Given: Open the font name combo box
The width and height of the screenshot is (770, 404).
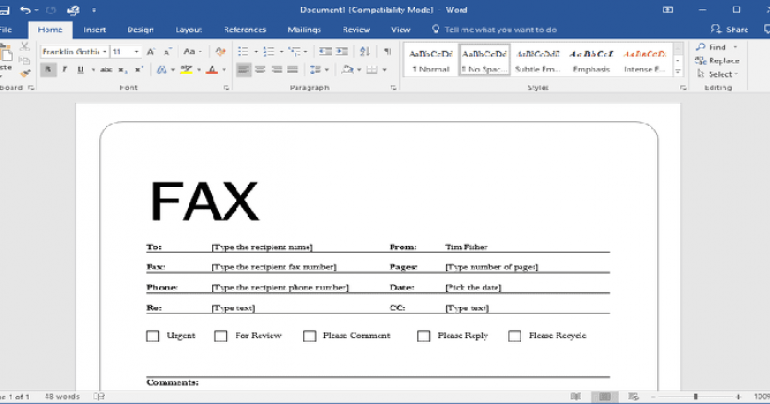Looking at the screenshot, I should 75,52.
